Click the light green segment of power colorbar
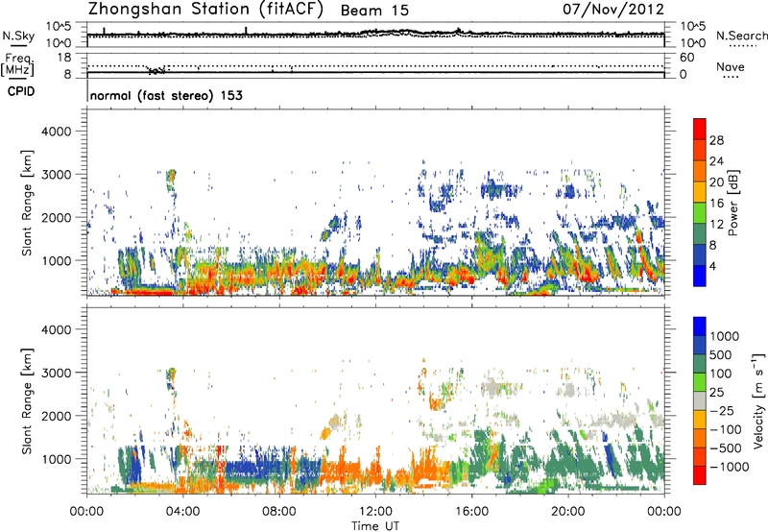Screen dimensions: 768x532 pos(700,212)
